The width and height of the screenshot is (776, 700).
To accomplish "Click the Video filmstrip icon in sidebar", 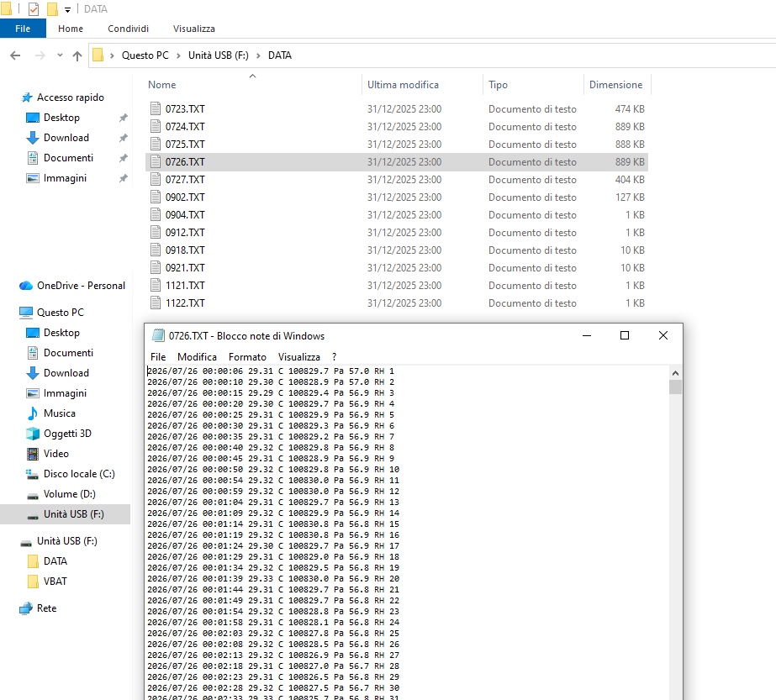I will (x=33, y=454).
